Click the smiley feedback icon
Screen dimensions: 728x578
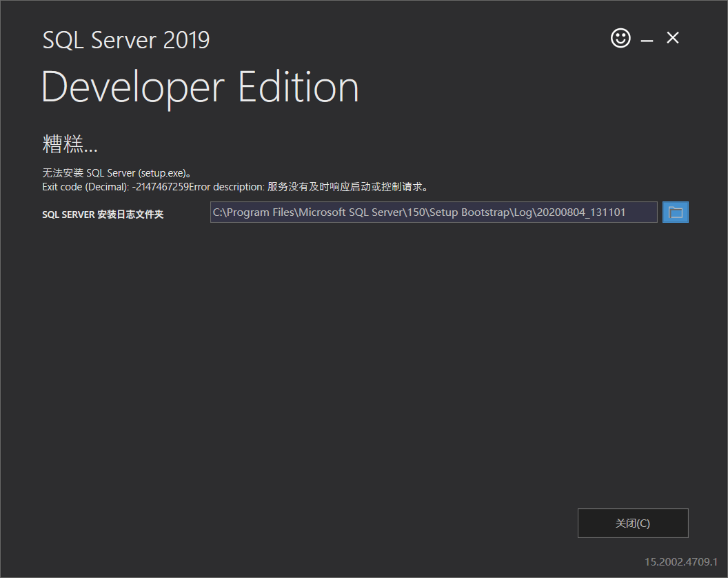coord(620,38)
